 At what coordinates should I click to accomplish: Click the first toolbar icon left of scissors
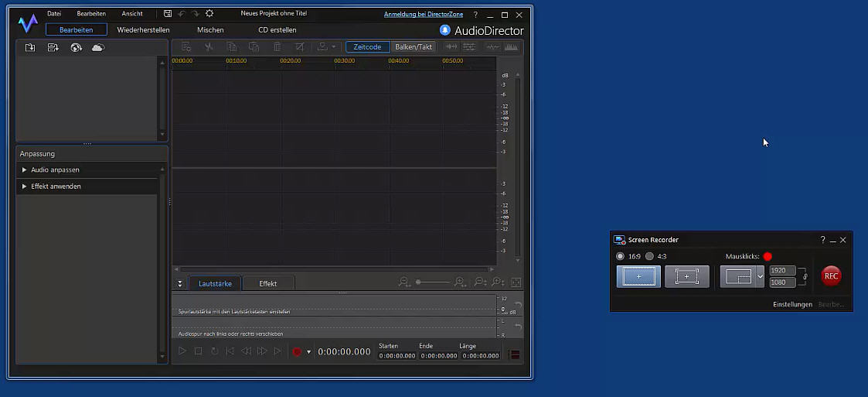point(186,47)
